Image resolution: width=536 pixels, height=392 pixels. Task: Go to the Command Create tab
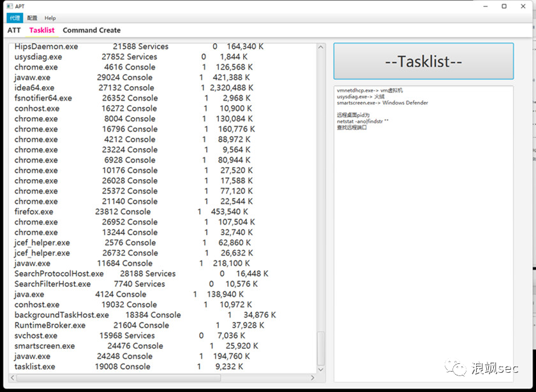coord(92,30)
